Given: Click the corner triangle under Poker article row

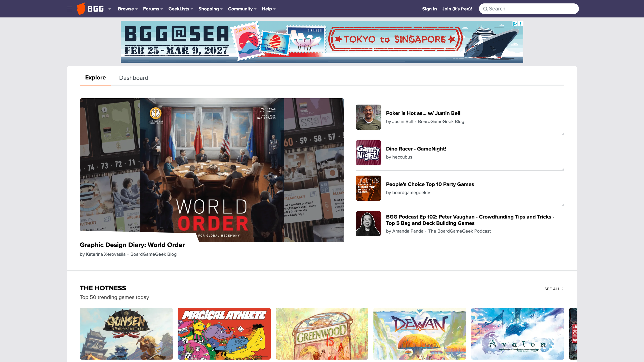Looking at the screenshot, I should pyautogui.click(x=563, y=134).
